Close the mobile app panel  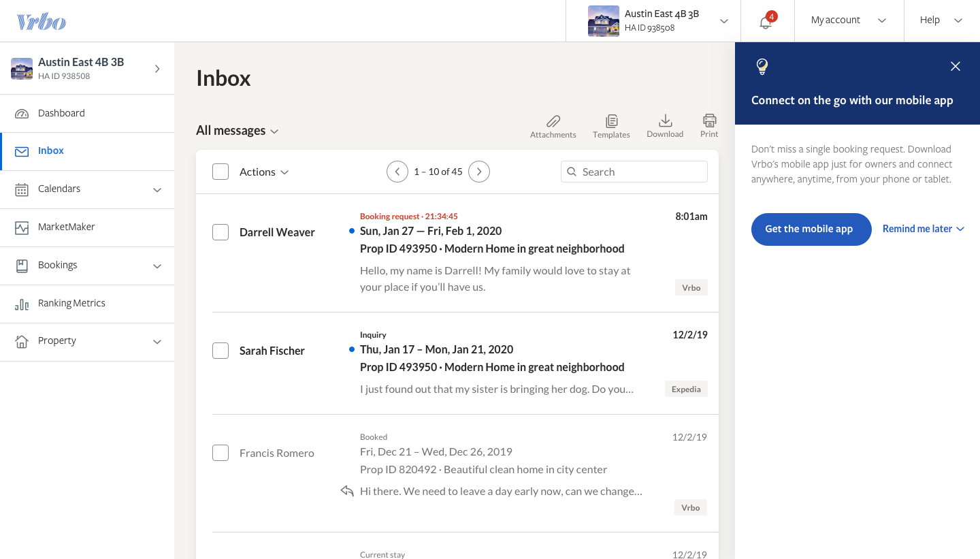pyautogui.click(x=955, y=66)
